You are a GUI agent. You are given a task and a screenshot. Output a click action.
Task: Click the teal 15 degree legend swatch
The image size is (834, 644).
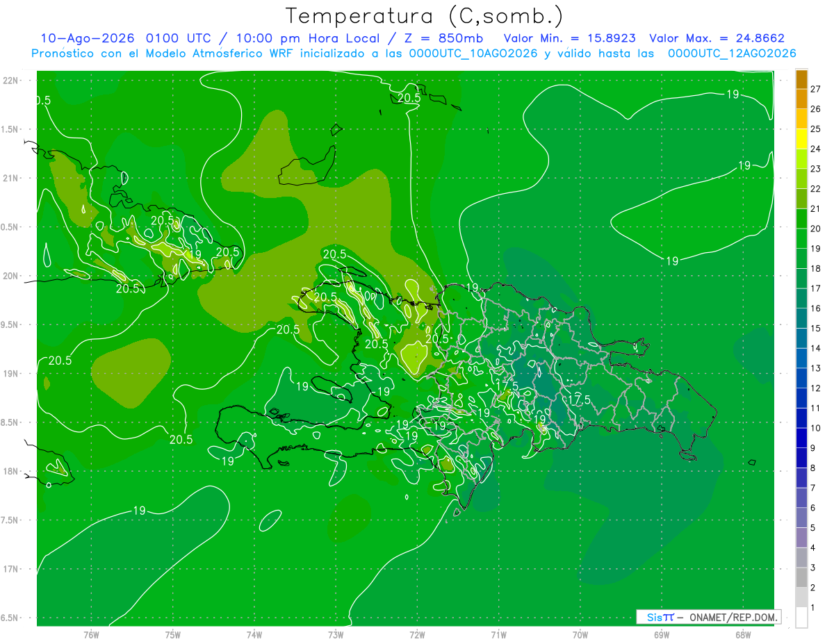click(x=801, y=319)
